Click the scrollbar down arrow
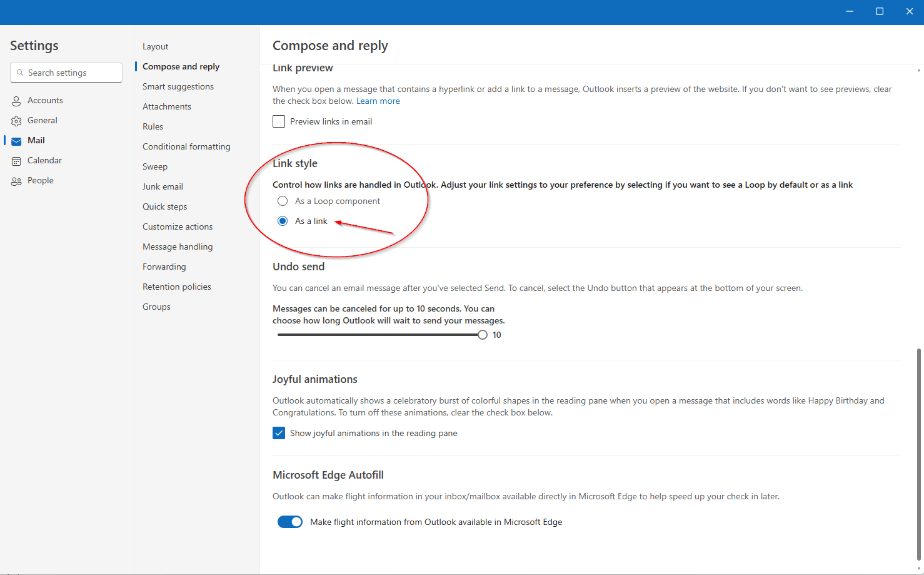 (918, 569)
